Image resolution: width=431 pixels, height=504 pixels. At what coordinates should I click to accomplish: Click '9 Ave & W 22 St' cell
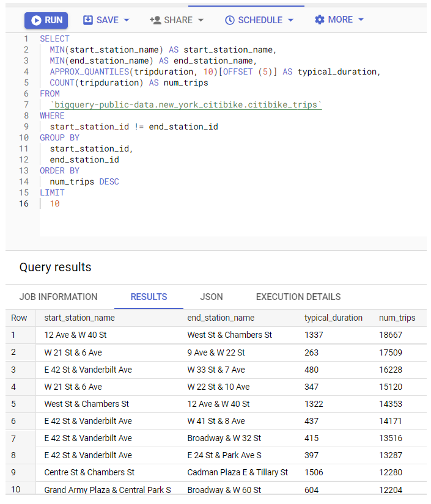point(216,352)
